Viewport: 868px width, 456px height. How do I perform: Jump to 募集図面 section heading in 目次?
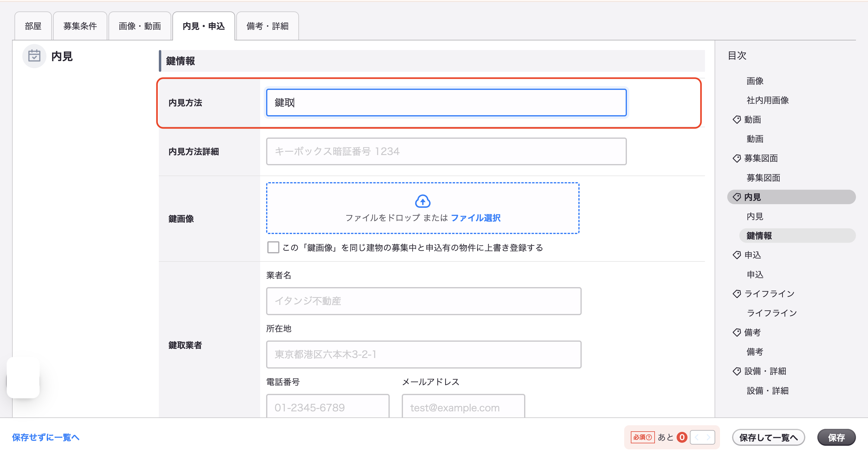coord(761,158)
